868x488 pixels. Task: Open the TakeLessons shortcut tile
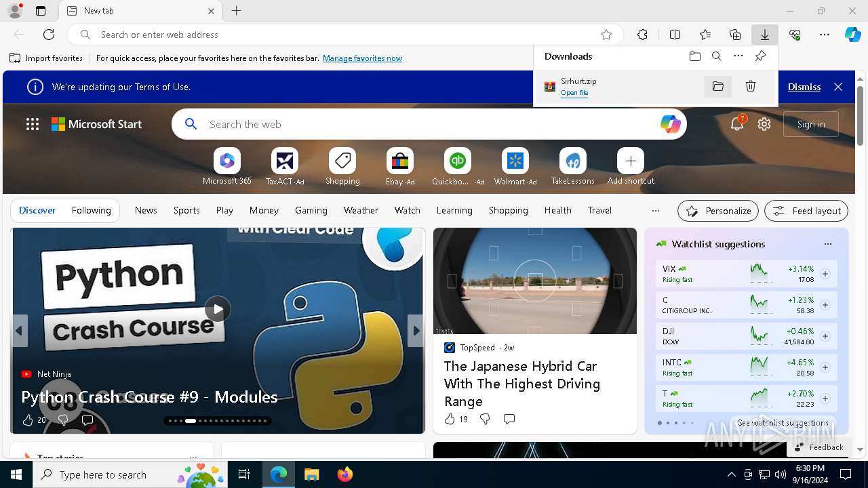pyautogui.click(x=573, y=167)
